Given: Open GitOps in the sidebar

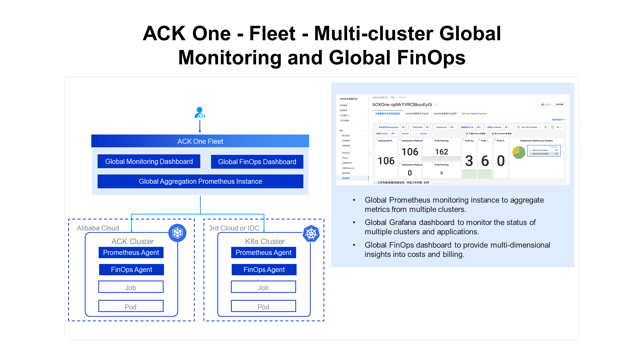Looking at the screenshot, I should tap(345, 158).
